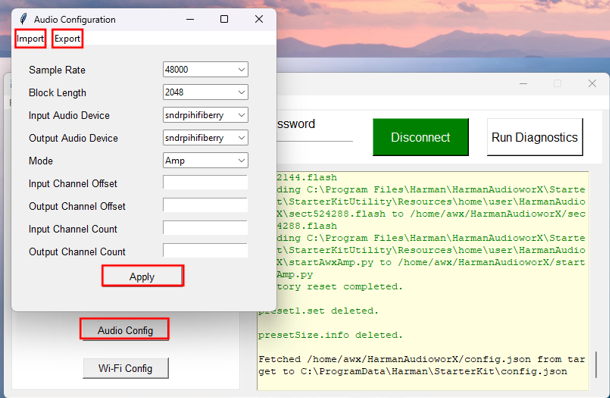The height and width of the screenshot is (398, 610).
Task: Click the 'presetSize.info deleted.' log line
Action: coord(330,335)
